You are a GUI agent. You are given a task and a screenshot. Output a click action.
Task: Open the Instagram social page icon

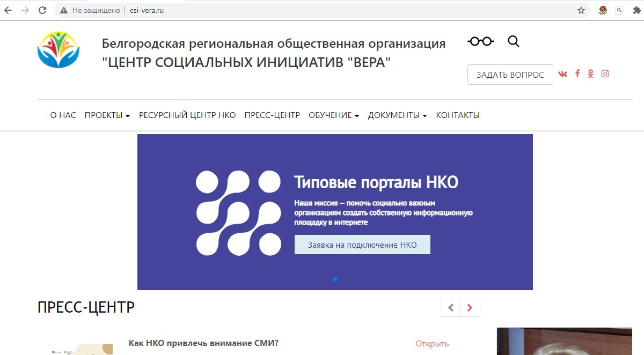pyautogui.click(x=605, y=74)
